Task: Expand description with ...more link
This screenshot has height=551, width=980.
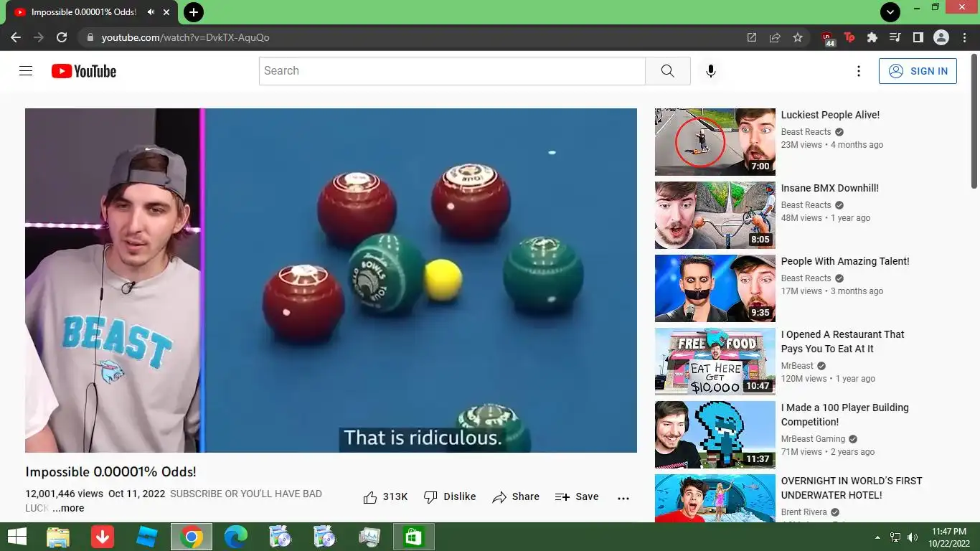Action: click(68, 508)
